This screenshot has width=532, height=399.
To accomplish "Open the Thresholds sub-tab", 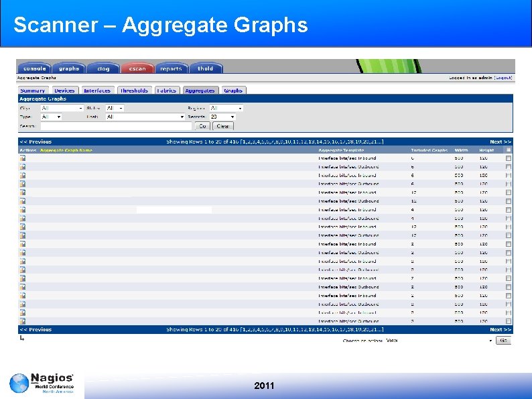I will click(x=135, y=91).
